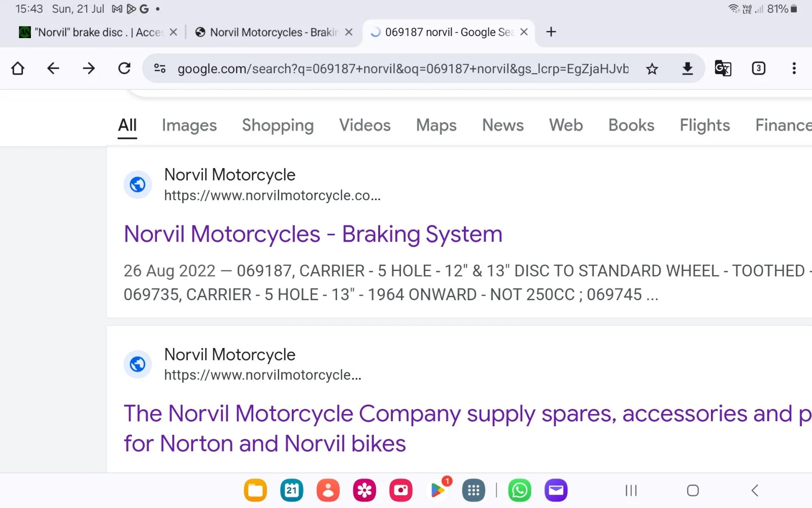Open the Google Translate icon

click(x=723, y=69)
